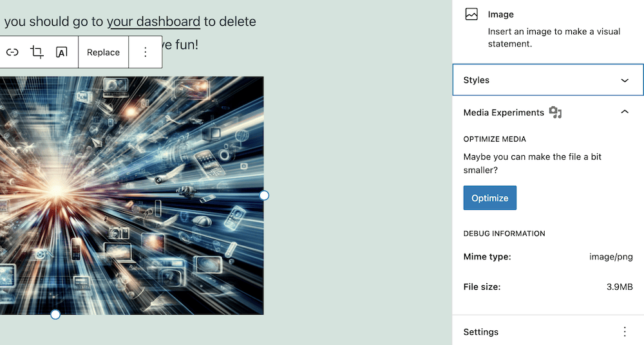This screenshot has width=644, height=345.
Task: Click the 'File size:' label
Action: coord(482,286)
